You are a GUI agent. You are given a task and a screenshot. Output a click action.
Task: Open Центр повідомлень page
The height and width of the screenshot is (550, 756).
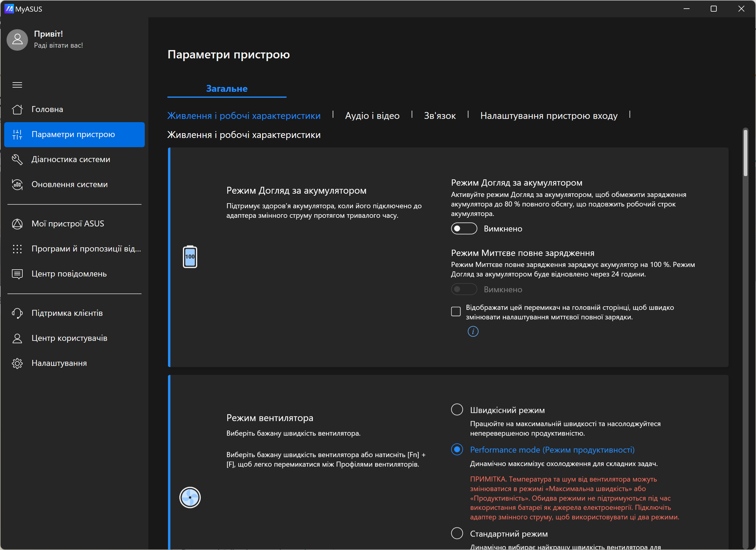tap(74, 274)
